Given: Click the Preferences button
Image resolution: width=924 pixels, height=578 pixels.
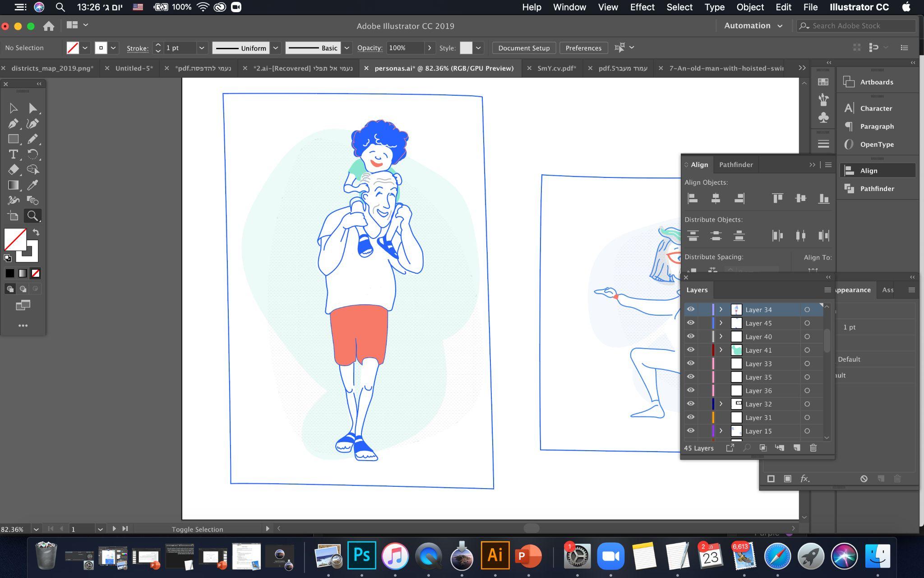Looking at the screenshot, I should pos(583,48).
